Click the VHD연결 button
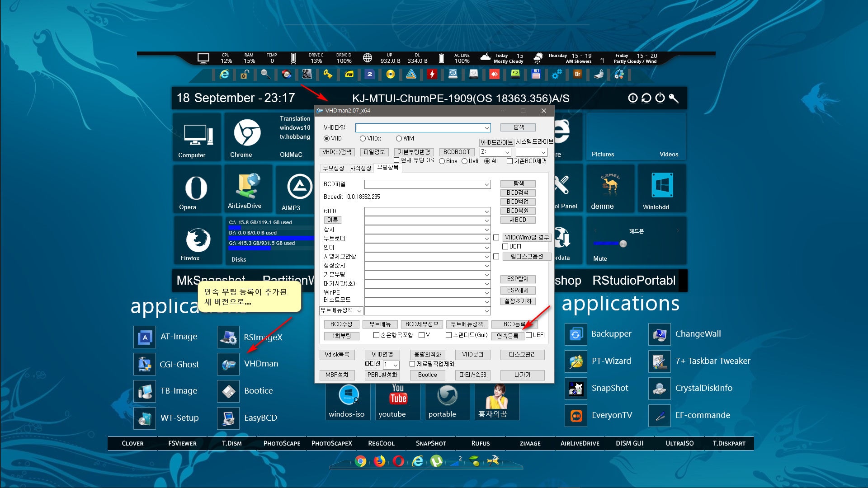Viewport: 868px width, 488px height. coord(382,355)
